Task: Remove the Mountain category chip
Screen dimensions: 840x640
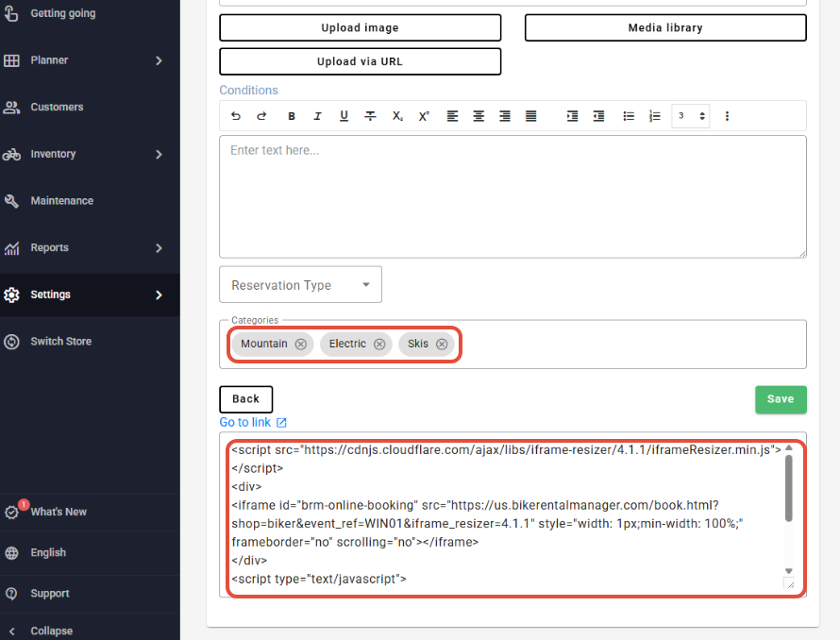Action: (x=301, y=345)
